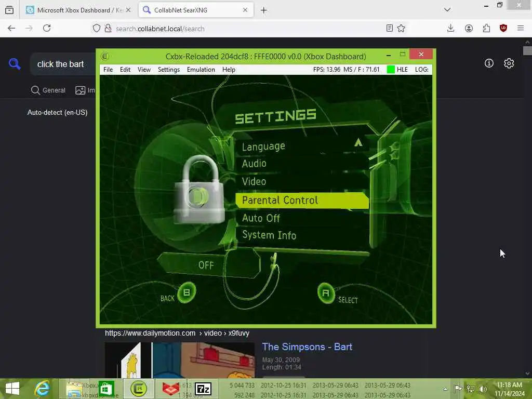
Task: Open the browser hamburger menu
Action: [521, 28]
